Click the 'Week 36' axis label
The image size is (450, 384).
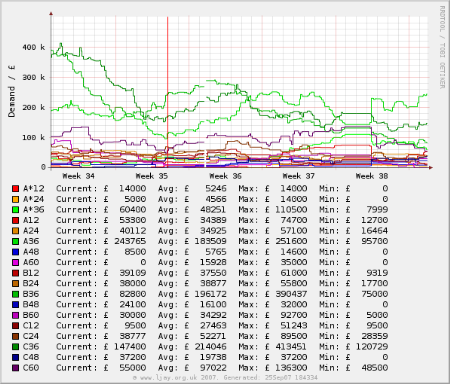point(226,176)
